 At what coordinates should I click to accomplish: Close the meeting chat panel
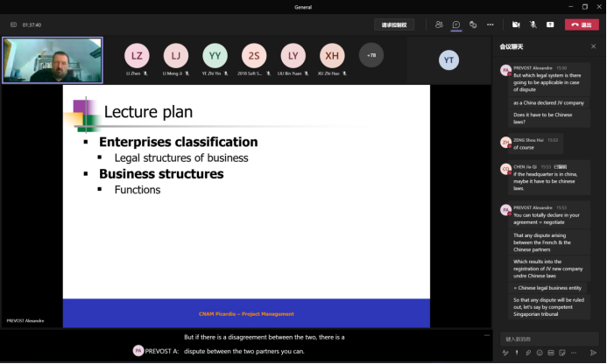pyautogui.click(x=593, y=45)
